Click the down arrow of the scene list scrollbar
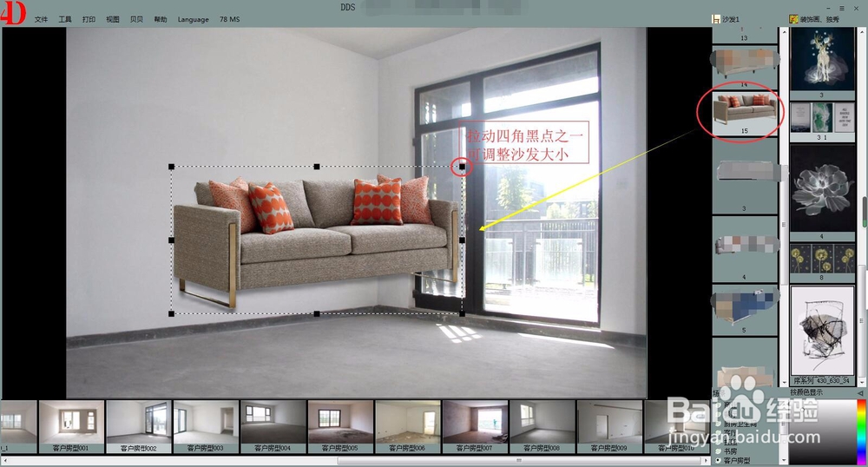Image resolution: width=868 pixels, height=467 pixels. pos(784,460)
